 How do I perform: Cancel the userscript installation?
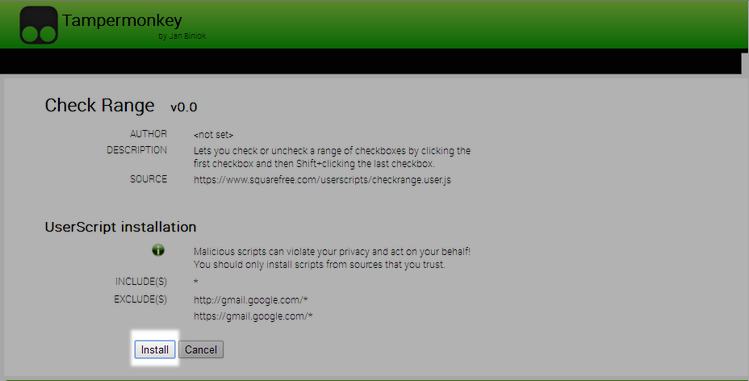[201, 349]
